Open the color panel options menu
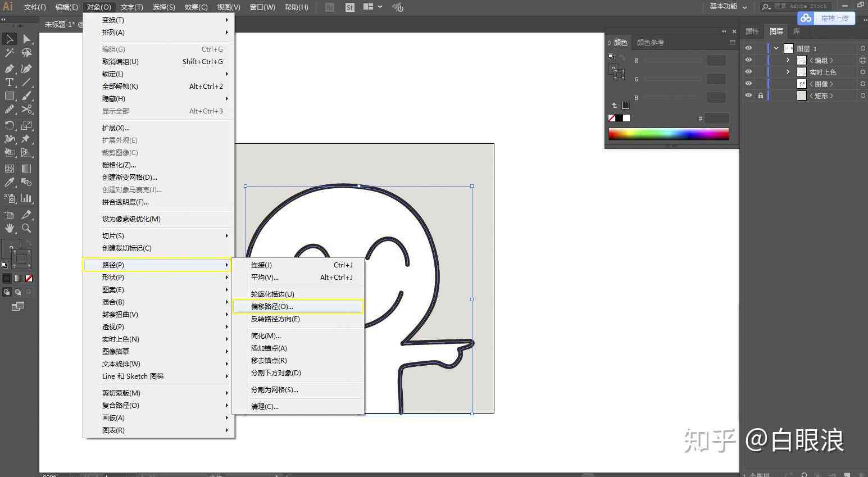868x477 pixels. point(732,42)
